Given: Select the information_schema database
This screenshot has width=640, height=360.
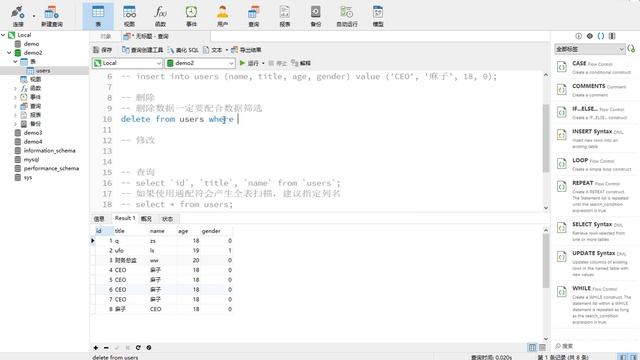Looking at the screenshot, I should pos(49,151).
